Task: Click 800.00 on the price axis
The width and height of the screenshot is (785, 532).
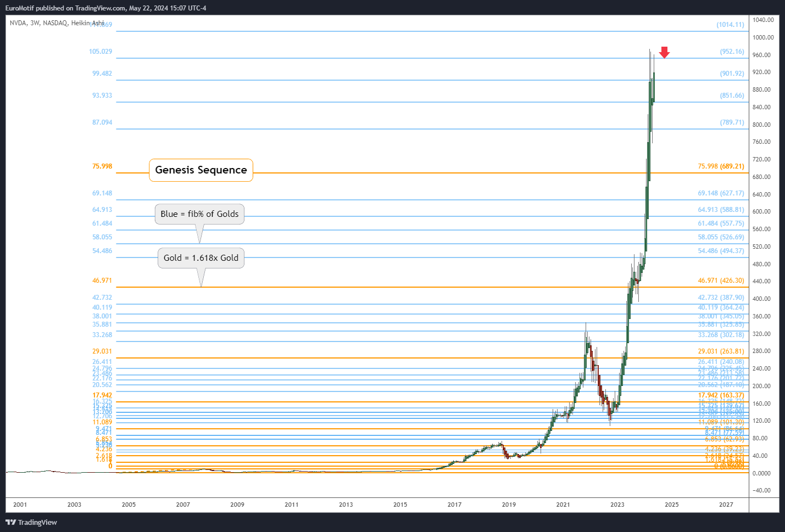Action: [x=761, y=125]
